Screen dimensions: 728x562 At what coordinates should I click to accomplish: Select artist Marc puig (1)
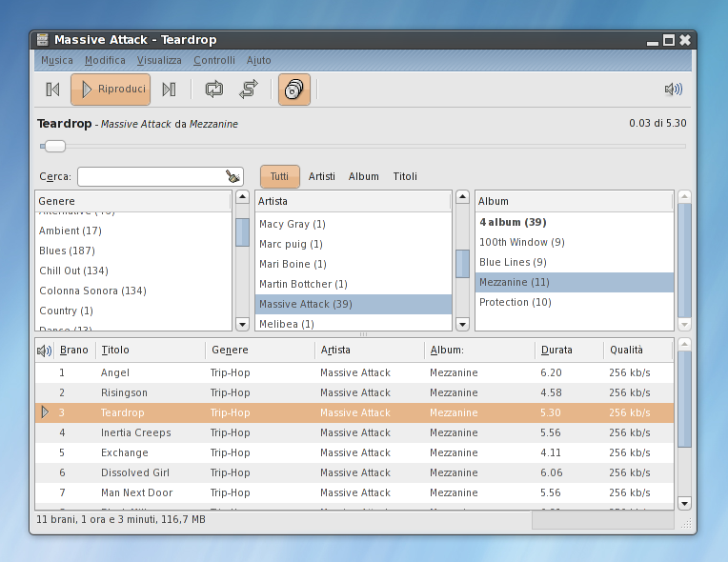(354, 244)
